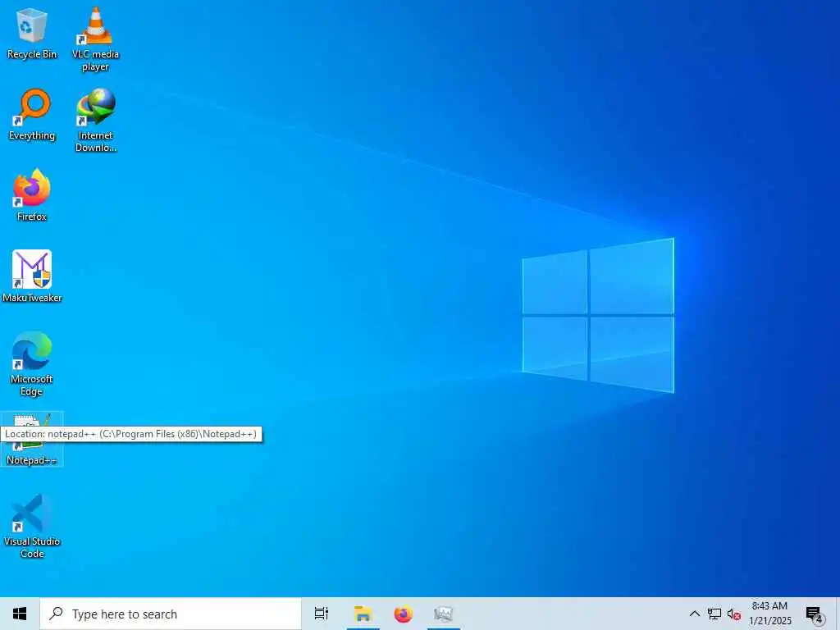This screenshot has width=840, height=630.
Task: Open File Explorer from the taskbar
Action: [x=363, y=614]
